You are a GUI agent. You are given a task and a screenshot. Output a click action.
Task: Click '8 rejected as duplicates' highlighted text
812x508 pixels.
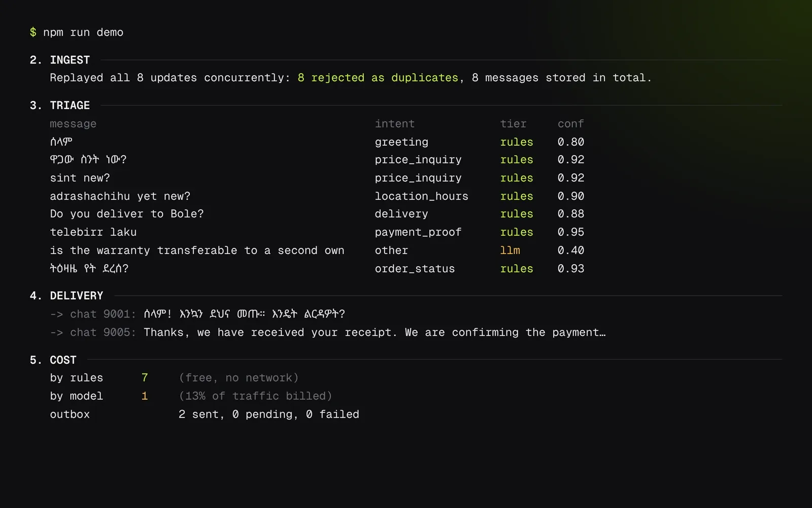(378, 78)
